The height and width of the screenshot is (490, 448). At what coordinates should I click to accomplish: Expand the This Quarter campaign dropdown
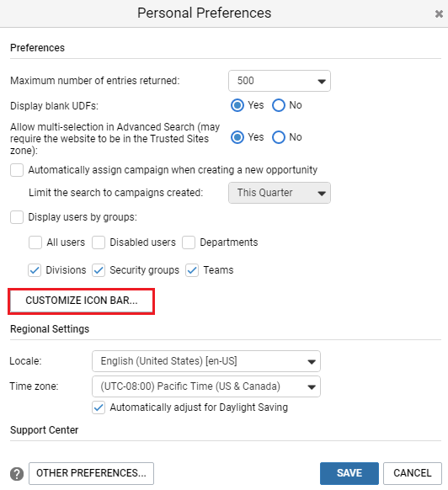pos(280,193)
